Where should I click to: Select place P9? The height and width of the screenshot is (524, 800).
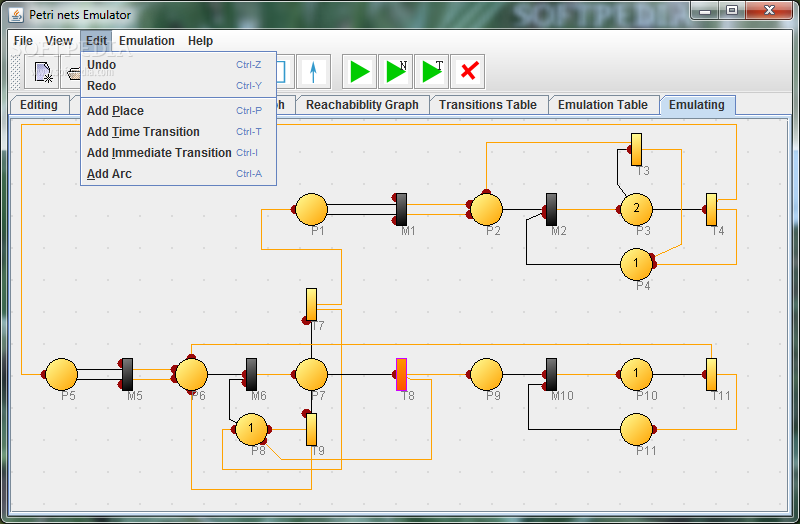pyautogui.click(x=487, y=374)
